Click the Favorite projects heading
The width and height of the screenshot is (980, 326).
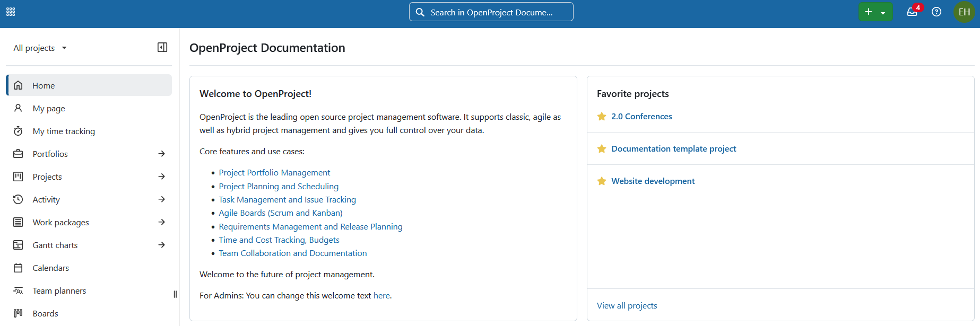tap(632, 94)
